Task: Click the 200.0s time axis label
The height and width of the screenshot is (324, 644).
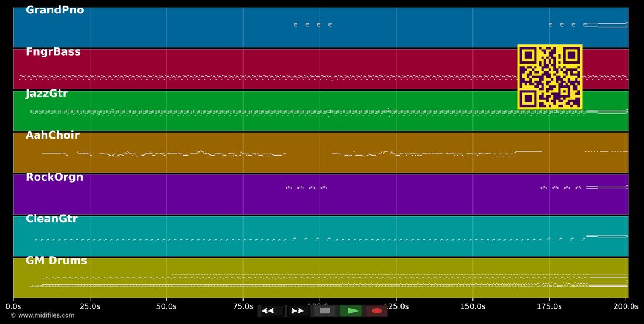Action: click(626, 306)
